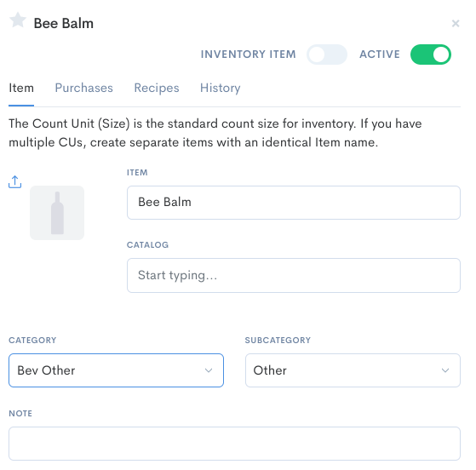Click the Catalog Start typing field

(294, 275)
